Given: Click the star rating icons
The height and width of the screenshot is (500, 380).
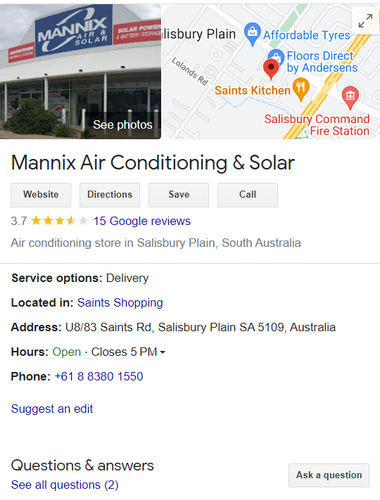Looking at the screenshot, I should [x=59, y=221].
